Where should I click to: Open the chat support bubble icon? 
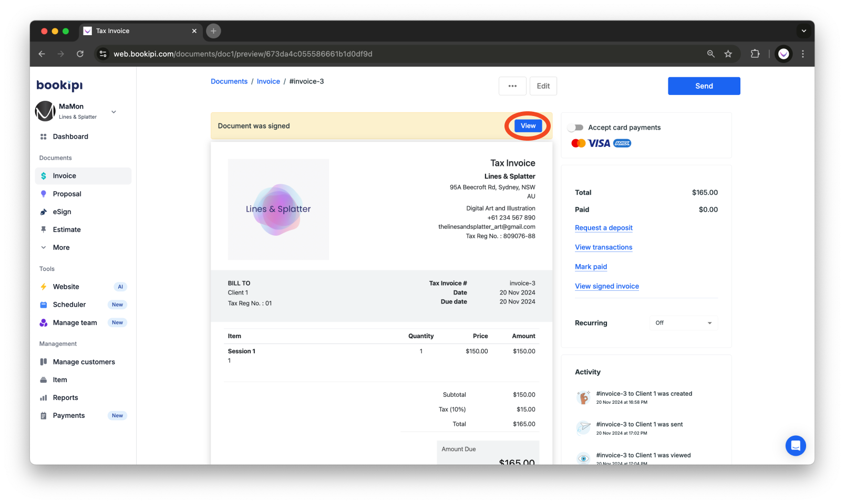(x=795, y=445)
